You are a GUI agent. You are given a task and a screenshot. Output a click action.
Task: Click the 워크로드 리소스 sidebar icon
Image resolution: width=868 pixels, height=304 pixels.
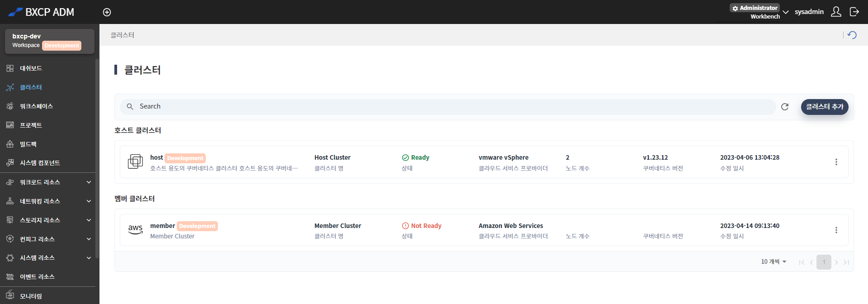point(10,182)
